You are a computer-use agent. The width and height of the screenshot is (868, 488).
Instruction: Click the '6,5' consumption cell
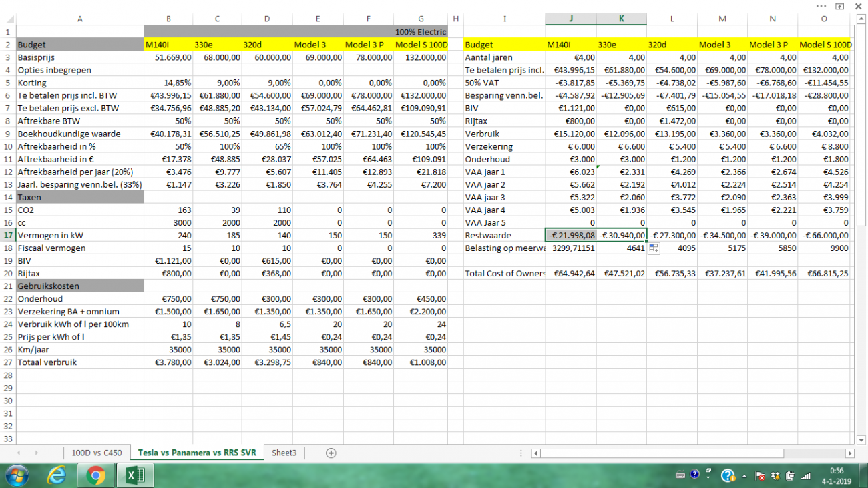[x=267, y=324]
